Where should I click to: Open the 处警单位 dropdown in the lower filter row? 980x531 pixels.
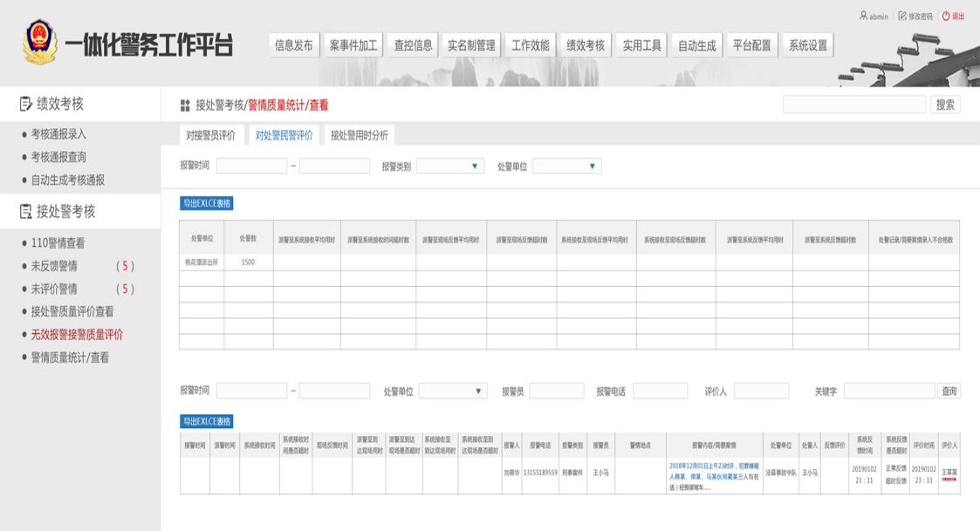(x=453, y=391)
